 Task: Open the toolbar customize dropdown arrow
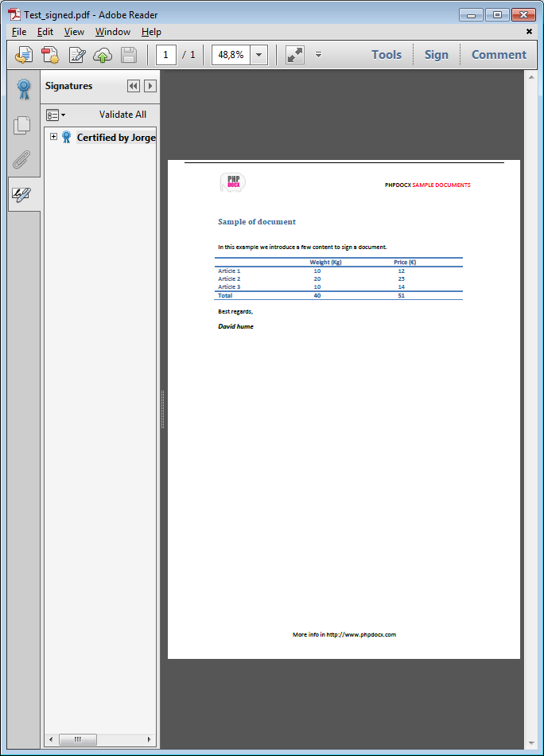[318, 55]
